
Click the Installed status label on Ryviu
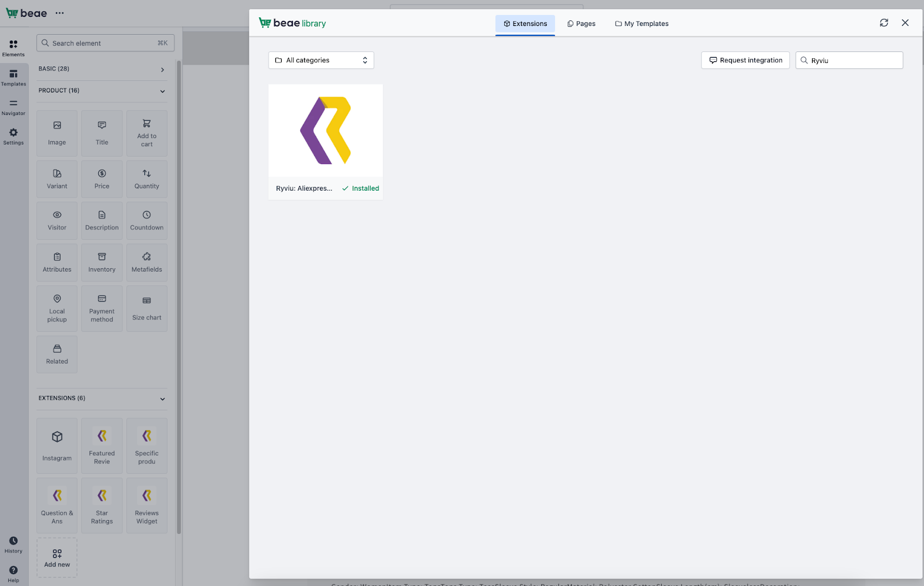361,188
